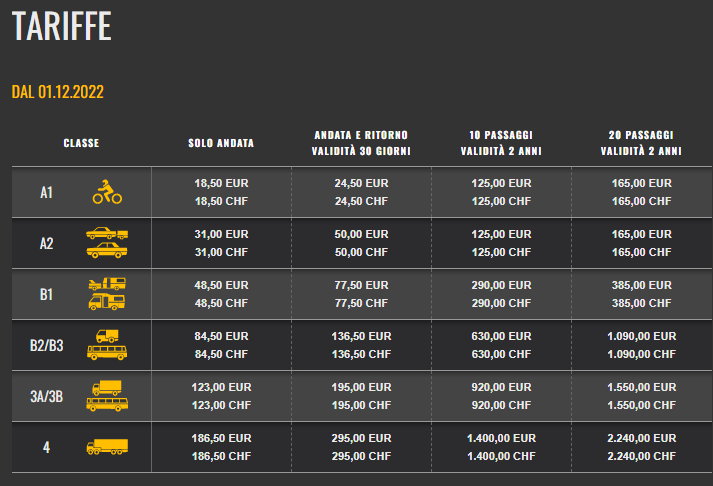This screenshot has width=713, height=486.
Task: Click the box truck icon in 3A/3B
Action: [x=107, y=388]
